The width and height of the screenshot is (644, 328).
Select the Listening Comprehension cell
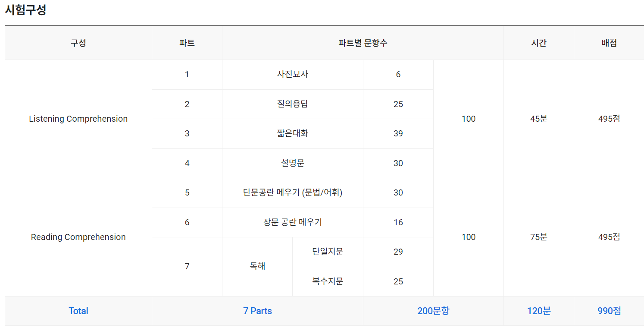[78, 119]
